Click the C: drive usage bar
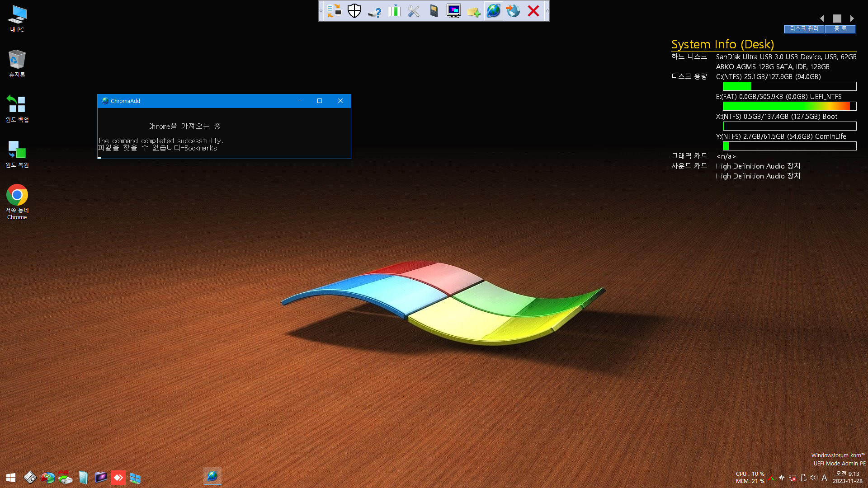868x488 pixels. coord(789,86)
